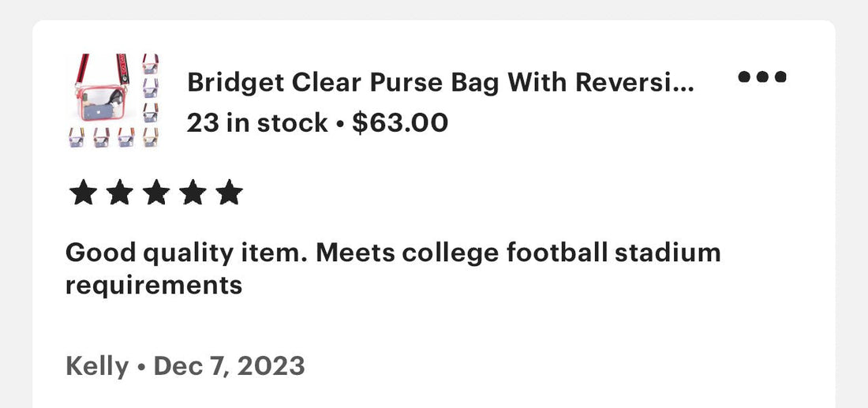Select the yellow-strap bag variant at bottom right
The width and height of the screenshot is (868, 408).
151,137
